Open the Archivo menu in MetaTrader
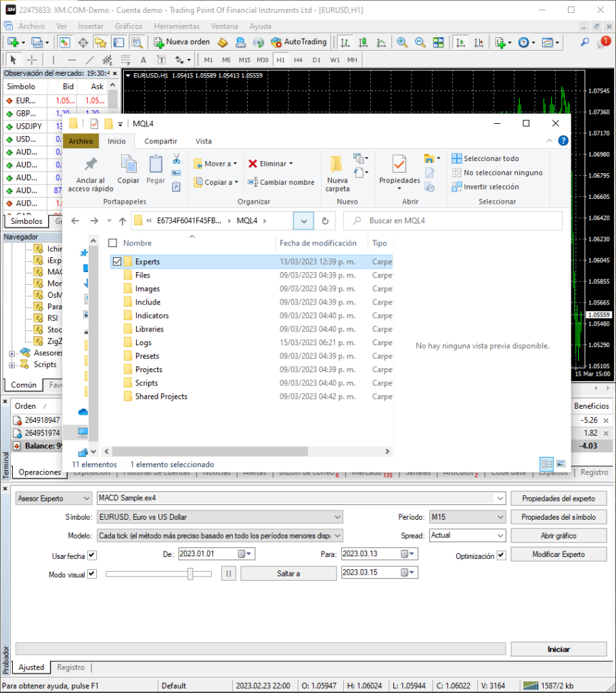The height and width of the screenshot is (693, 616). pyautogui.click(x=31, y=26)
